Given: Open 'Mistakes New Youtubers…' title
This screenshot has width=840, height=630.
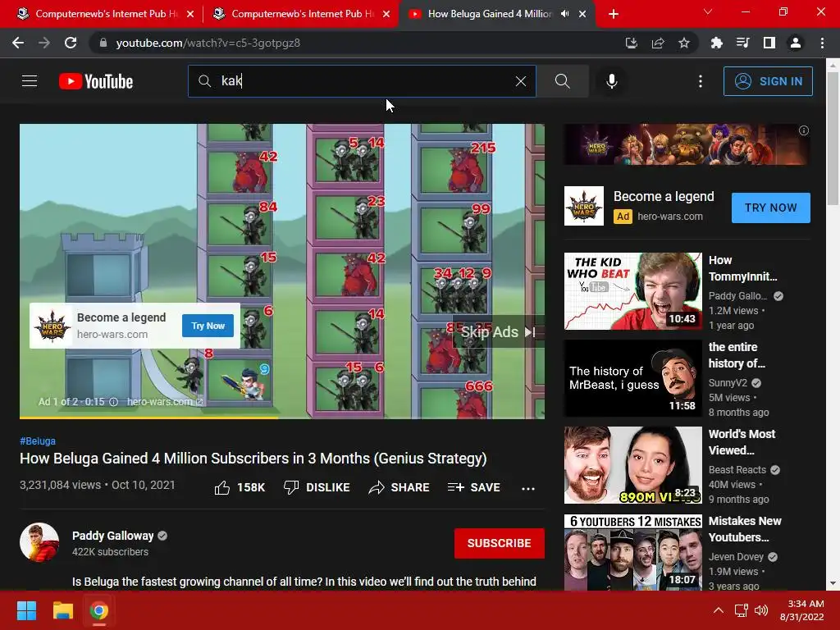Looking at the screenshot, I should [745, 529].
